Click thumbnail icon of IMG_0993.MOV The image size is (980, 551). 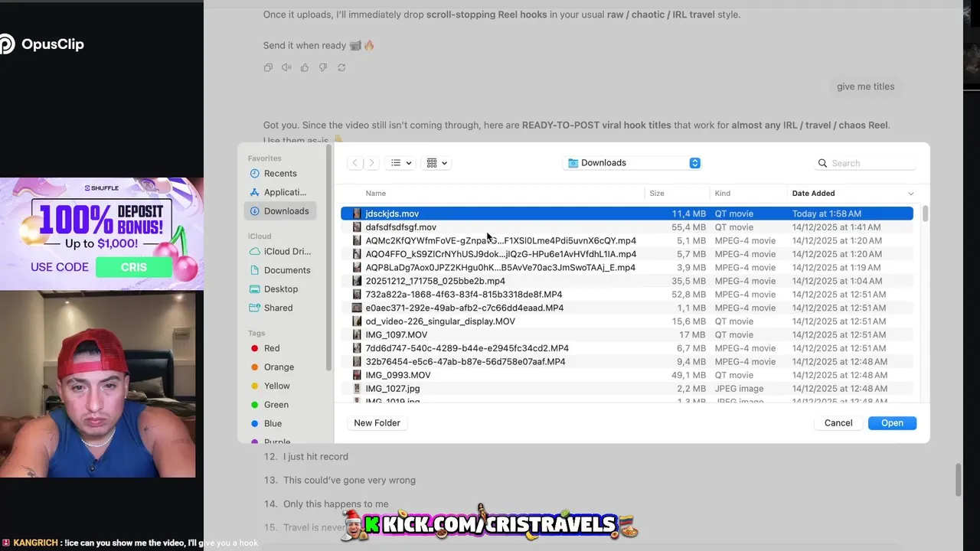pyautogui.click(x=357, y=375)
